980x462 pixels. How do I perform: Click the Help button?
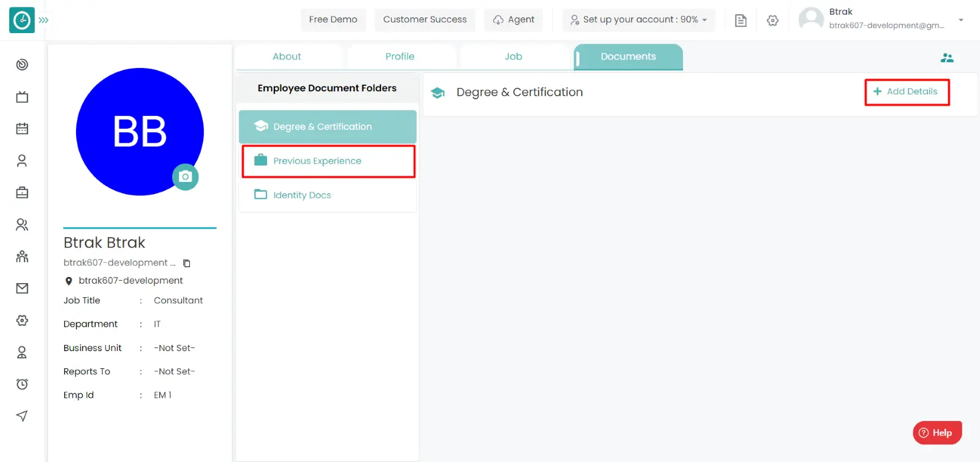pos(937,433)
